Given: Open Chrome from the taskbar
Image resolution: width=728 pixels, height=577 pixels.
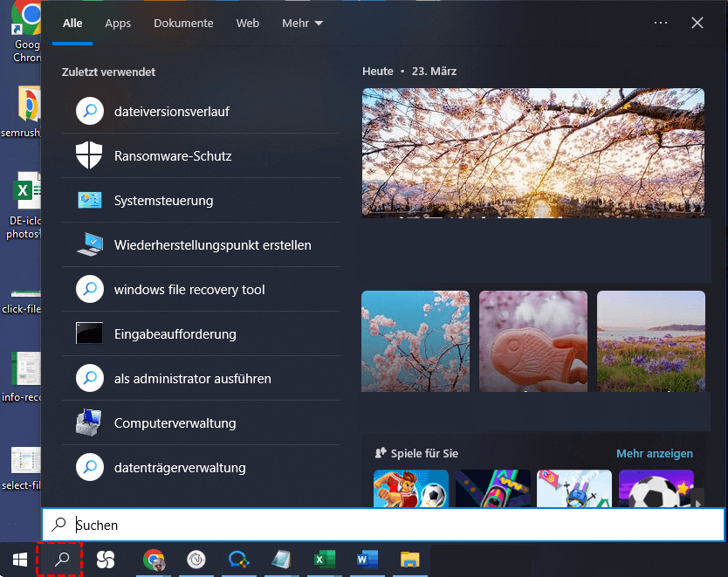Looking at the screenshot, I should click(154, 560).
